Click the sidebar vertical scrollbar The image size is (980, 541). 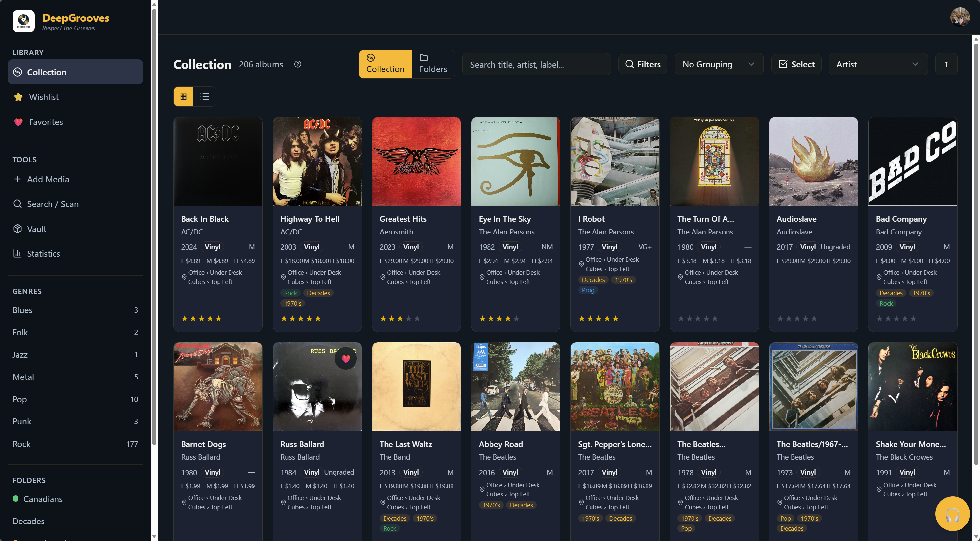154,226
